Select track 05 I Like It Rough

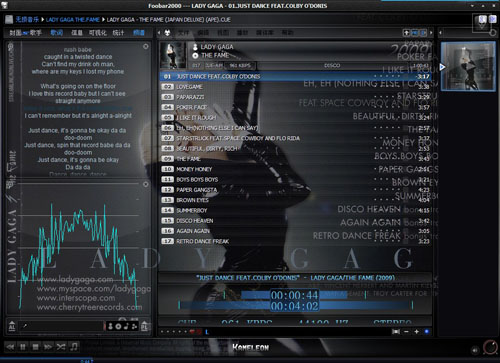click(x=296, y=118)
